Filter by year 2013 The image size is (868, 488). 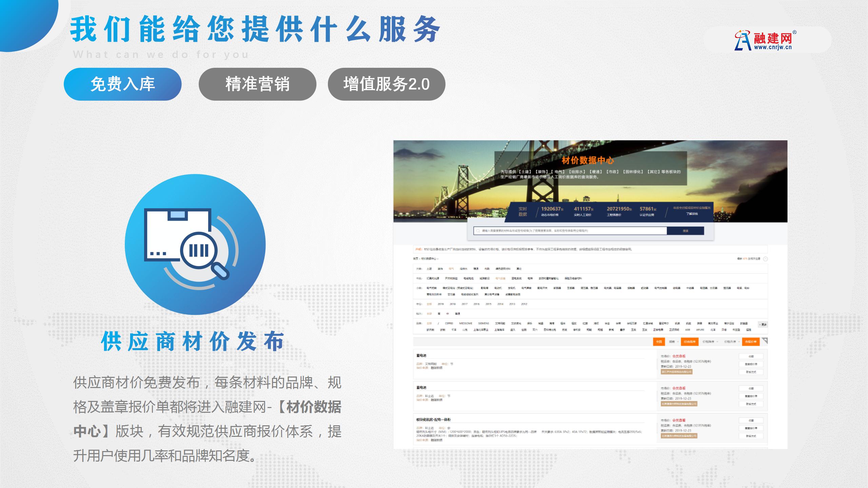pyautogui.click(x=512, y=304)
